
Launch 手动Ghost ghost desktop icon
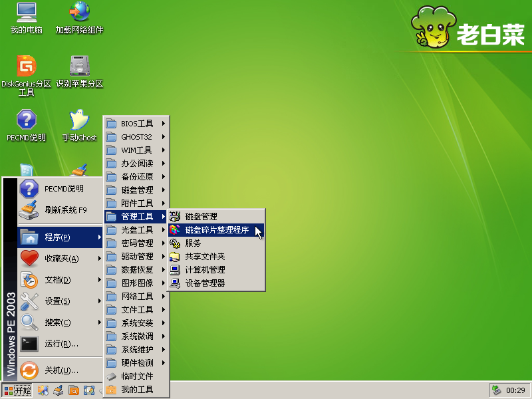(79, 125)
